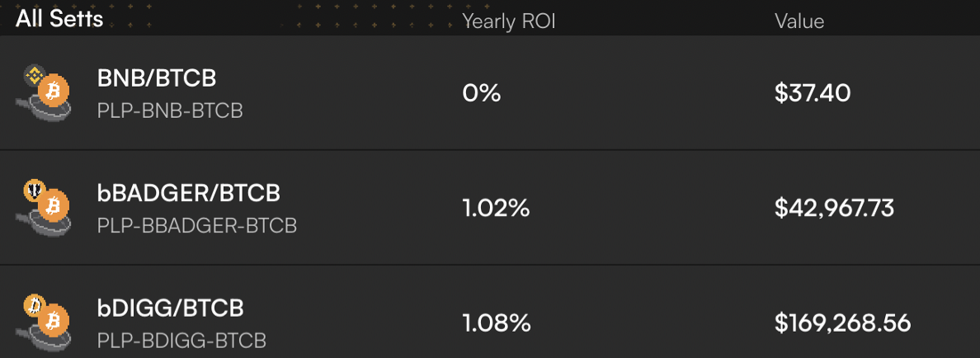Click the DIGG token icon
The width and height of the screenshot is (980, 358).
(x=33, y=305)
